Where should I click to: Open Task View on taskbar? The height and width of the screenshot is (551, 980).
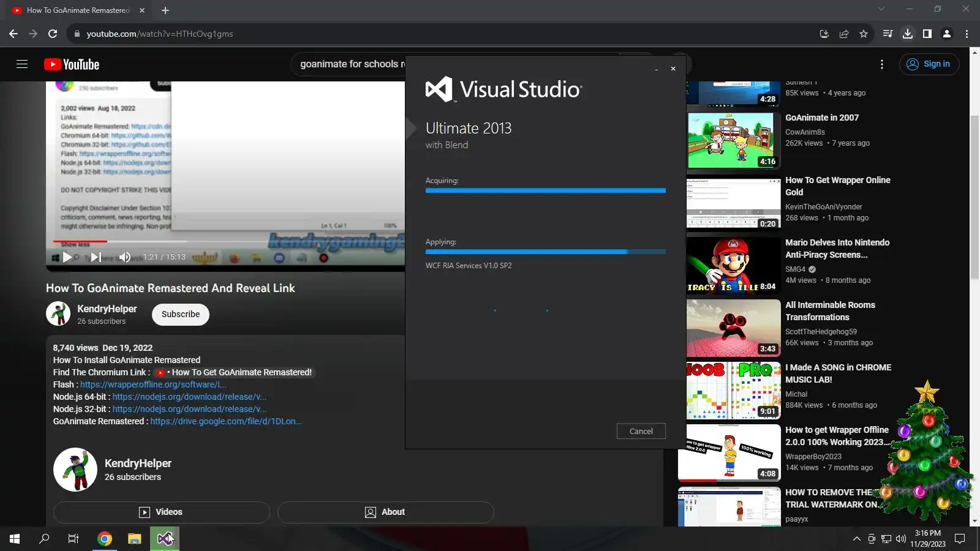coord(73,539)
